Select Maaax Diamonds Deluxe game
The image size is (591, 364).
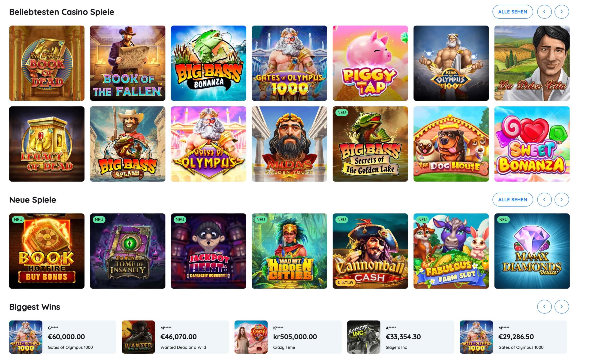click(532, 251)
